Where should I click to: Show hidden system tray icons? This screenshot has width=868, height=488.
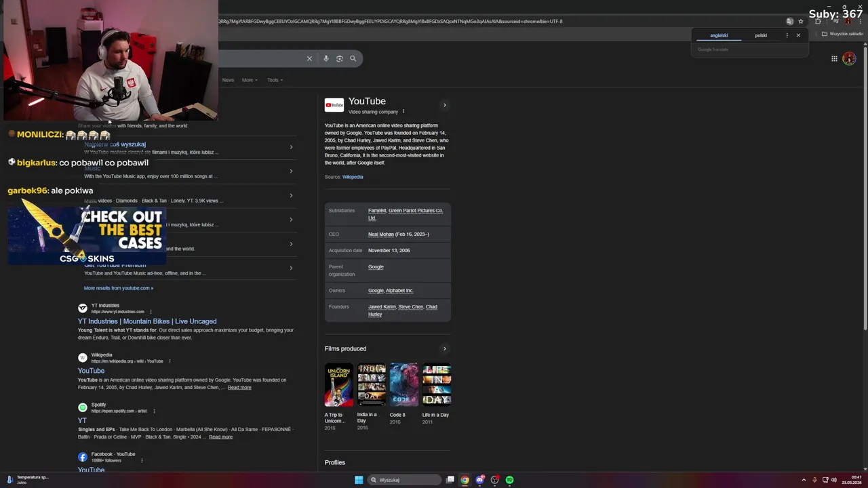click(x=804, y=480)
